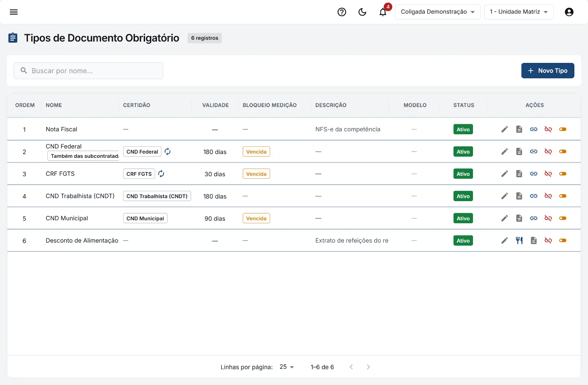Image resolution: width=588 pixels, height=385 pixels.
Task: Edit the Nota Fiscal row with pencil
Action: (505, 129)
